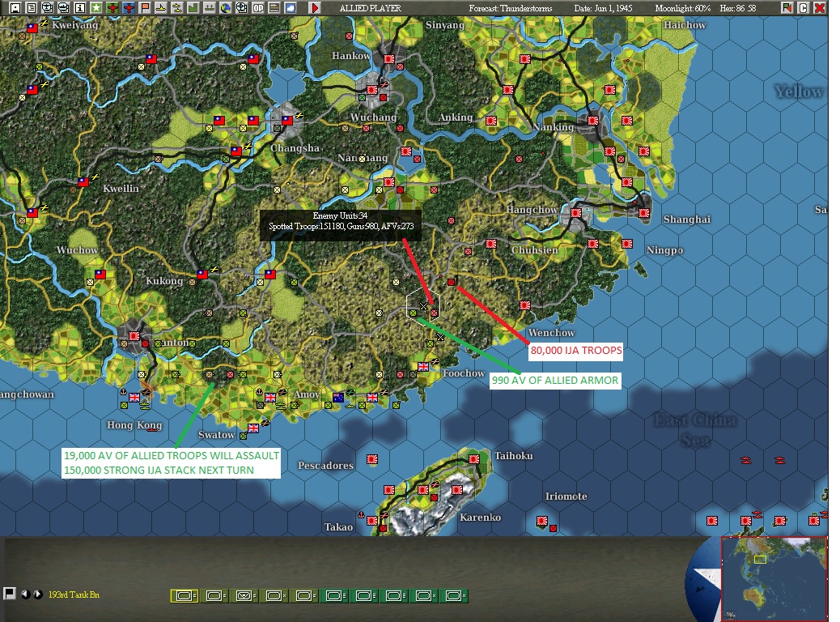This screenshot has width=840, height=622.
Task: Click the 'C' toolbar button
Action: click(x=803, y=7)
